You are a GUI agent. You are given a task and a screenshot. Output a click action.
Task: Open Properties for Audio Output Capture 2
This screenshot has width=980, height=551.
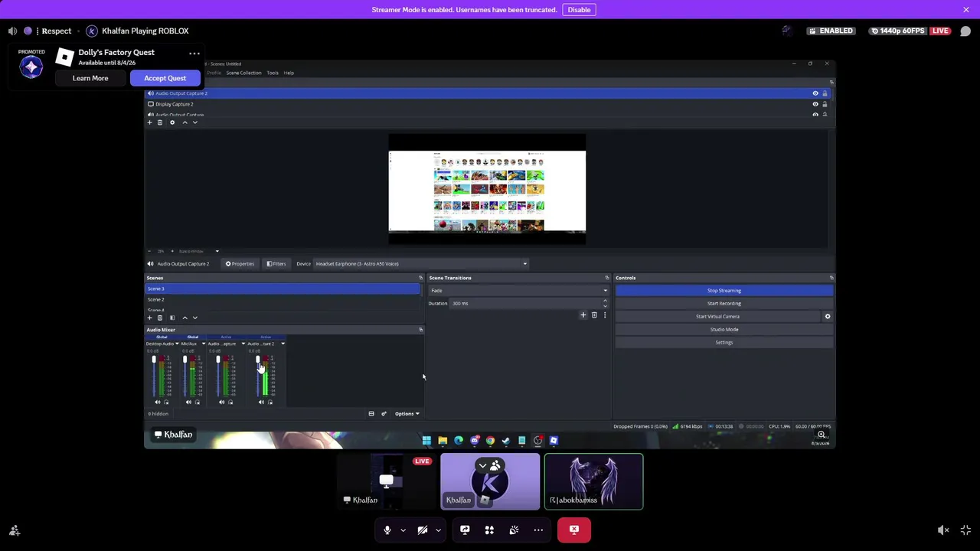[240, 264]
